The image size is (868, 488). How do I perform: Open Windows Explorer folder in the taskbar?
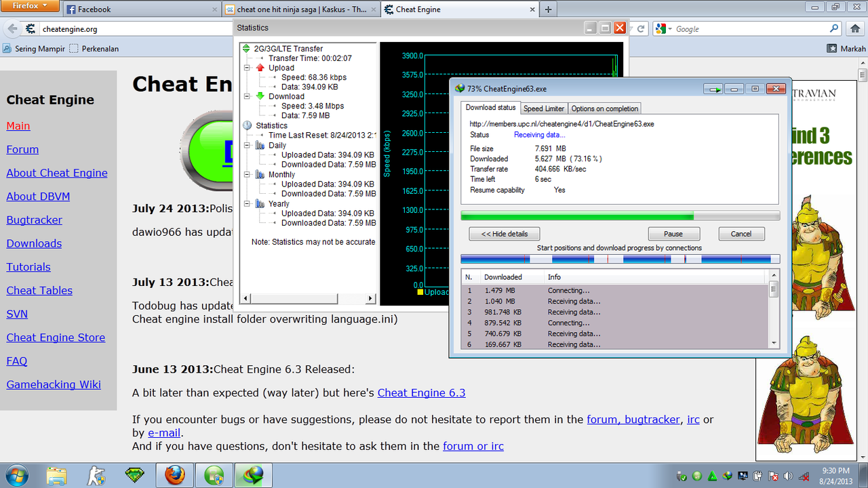[x=57, y=476]
